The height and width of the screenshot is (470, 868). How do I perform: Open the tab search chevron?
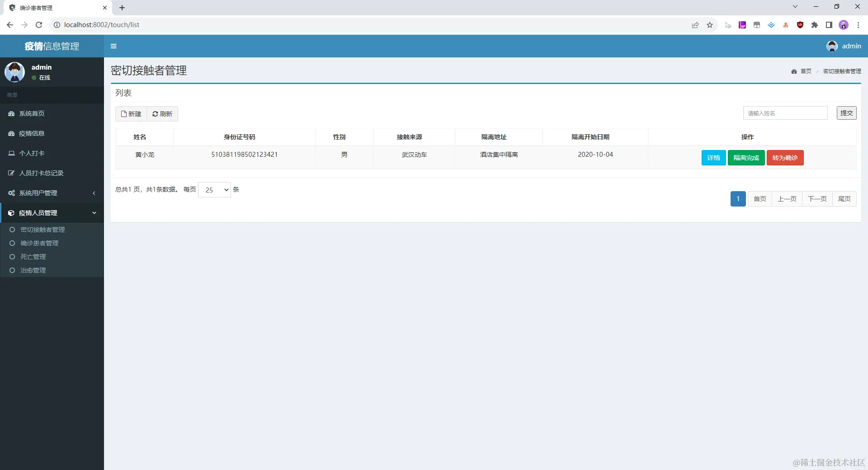click(x=795, y=7)
